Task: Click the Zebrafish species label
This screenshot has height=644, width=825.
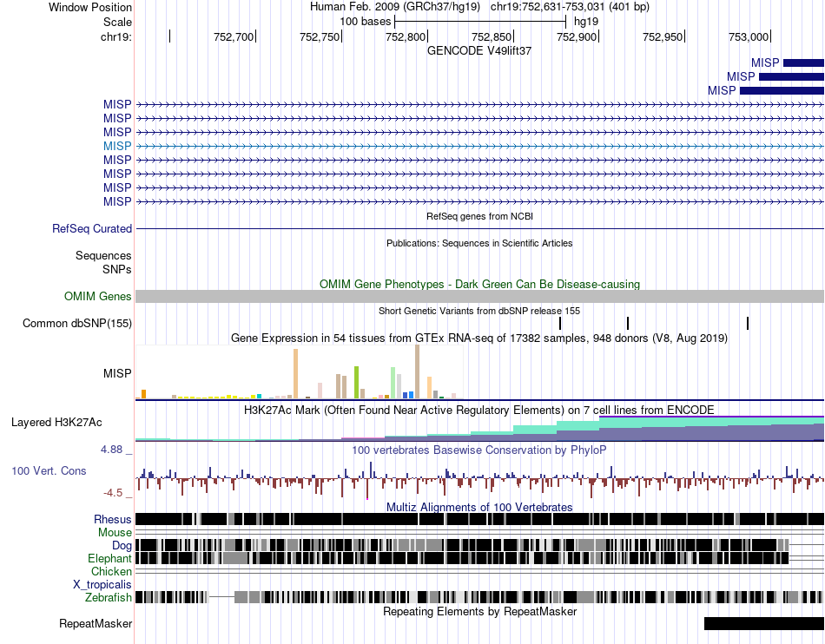Action: (x=109, y=598)
